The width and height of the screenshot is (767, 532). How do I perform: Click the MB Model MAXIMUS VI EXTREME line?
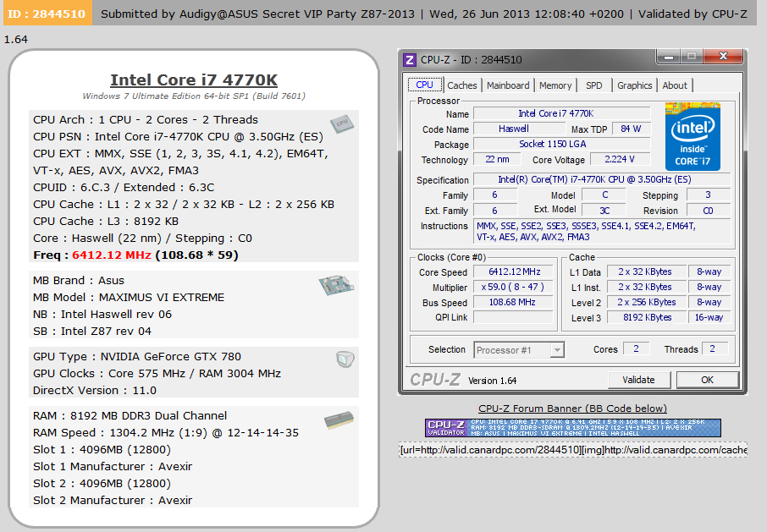129,298
